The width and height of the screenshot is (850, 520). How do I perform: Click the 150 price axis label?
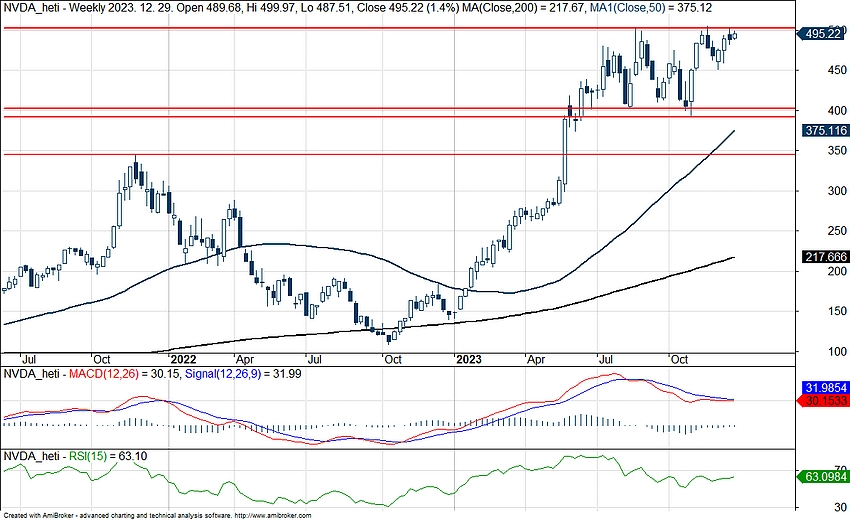(837, 311)
